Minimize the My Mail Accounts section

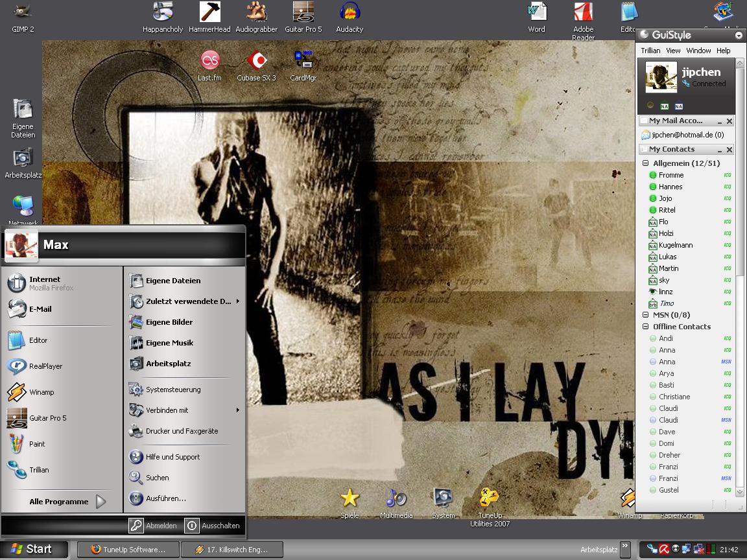tap(720, 121)
